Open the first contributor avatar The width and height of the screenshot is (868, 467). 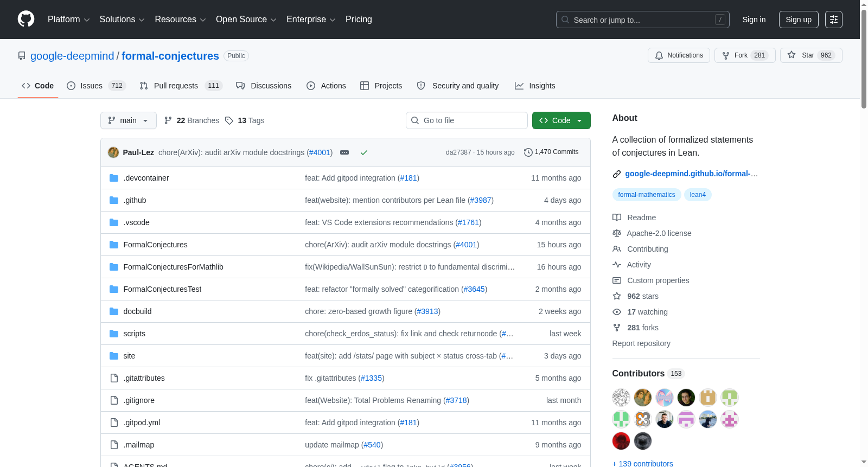[x=621, y=398]
